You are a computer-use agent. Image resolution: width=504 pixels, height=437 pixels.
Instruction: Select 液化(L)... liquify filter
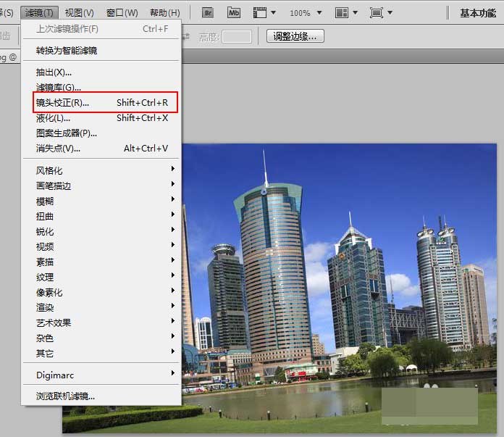pos(101,118)
